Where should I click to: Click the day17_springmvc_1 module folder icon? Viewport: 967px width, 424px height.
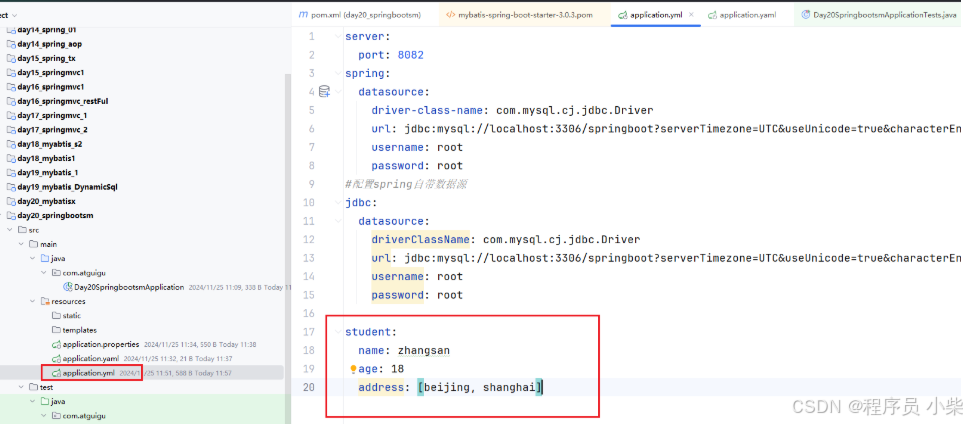point(10,115)
